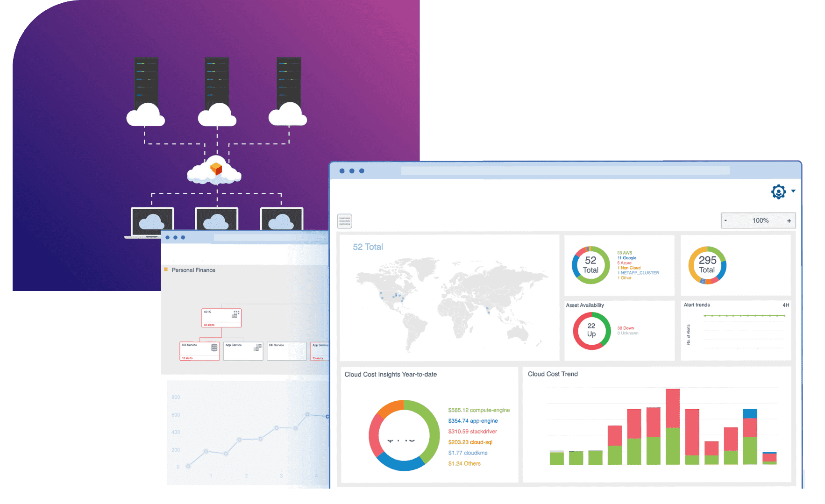Click the '0 Unknown' availability label
Viewport: 825px width, 504px height.
[x=628, y=333]
